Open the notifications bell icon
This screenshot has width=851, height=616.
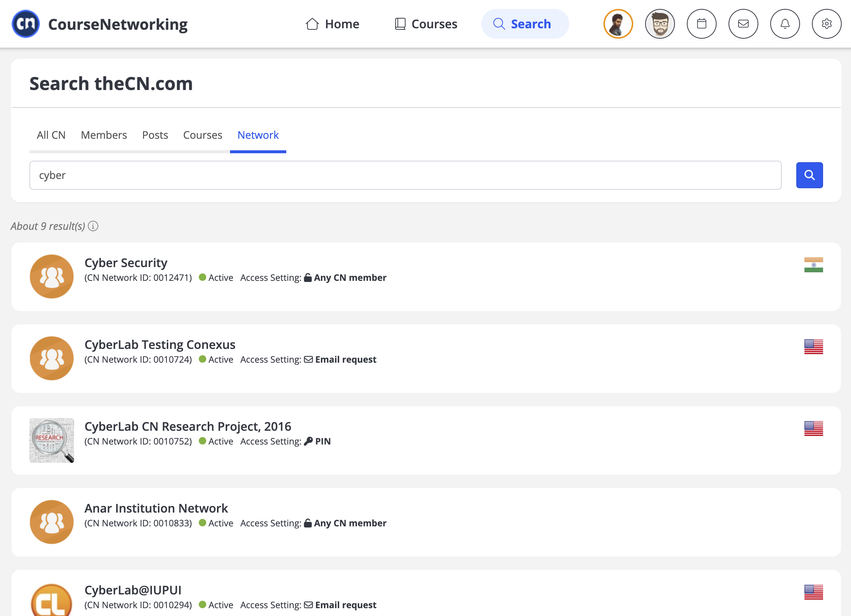coord(785,24)
